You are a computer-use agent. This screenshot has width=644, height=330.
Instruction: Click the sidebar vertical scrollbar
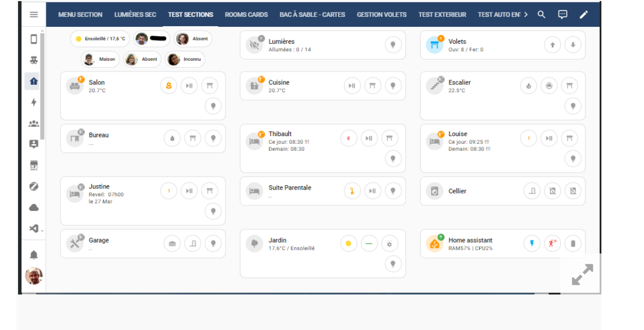click(42, 86)
